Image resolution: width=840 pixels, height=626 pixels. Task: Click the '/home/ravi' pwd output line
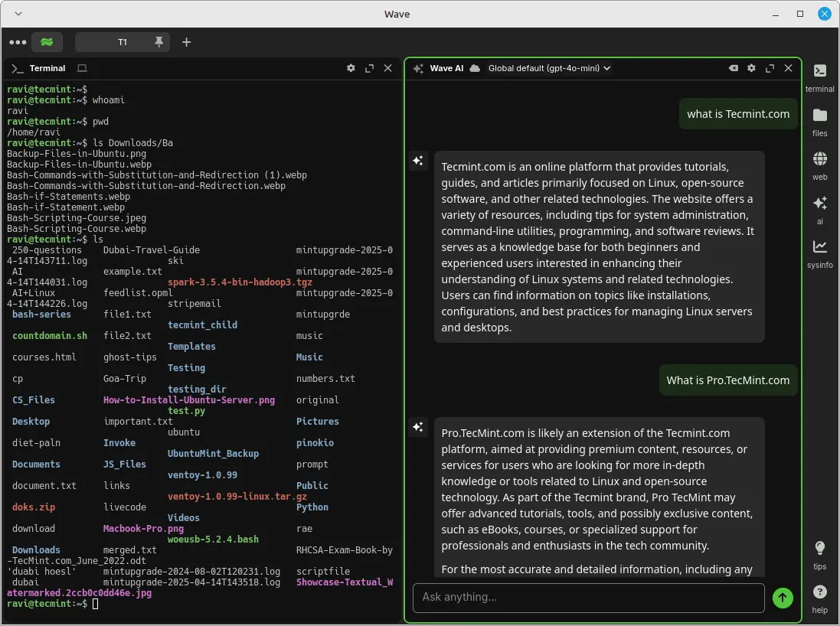click(x=33, y=132)
